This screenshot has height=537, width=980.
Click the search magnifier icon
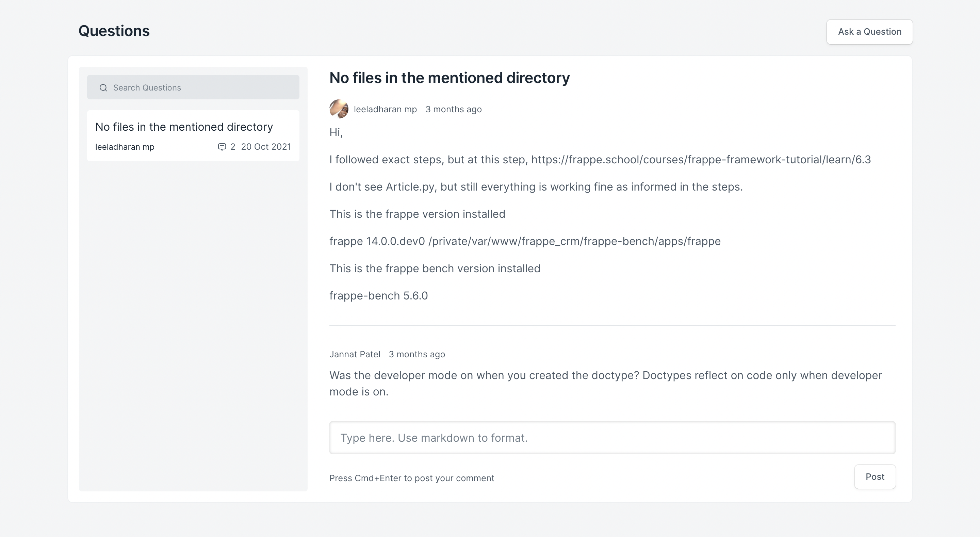[x=103, y=87]
